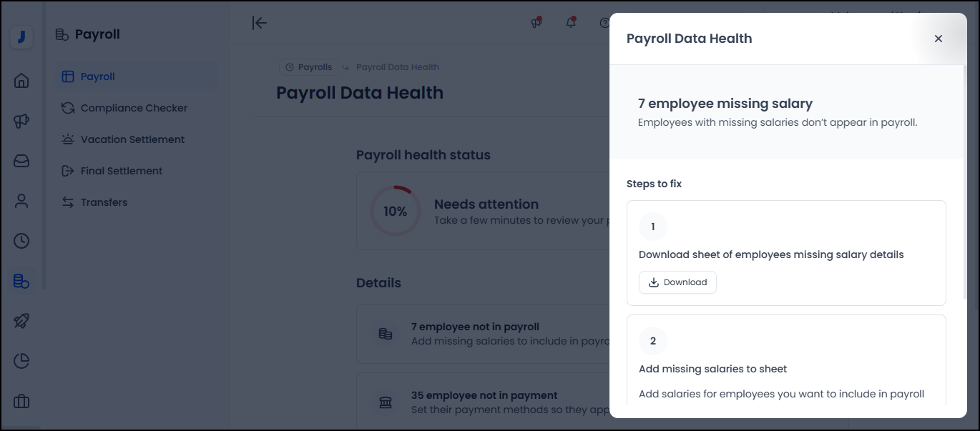Open the pie chart reports icon

[x=21, y=361]
